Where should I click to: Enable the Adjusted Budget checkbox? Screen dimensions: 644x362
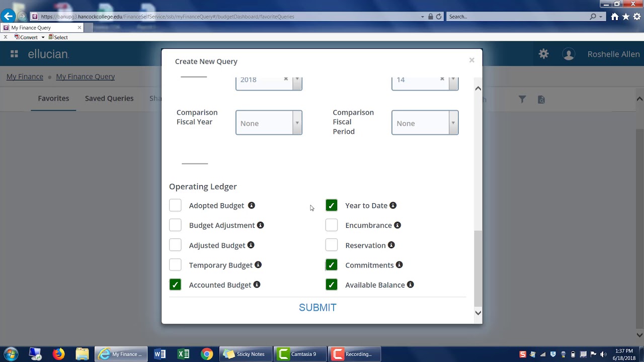175,245
